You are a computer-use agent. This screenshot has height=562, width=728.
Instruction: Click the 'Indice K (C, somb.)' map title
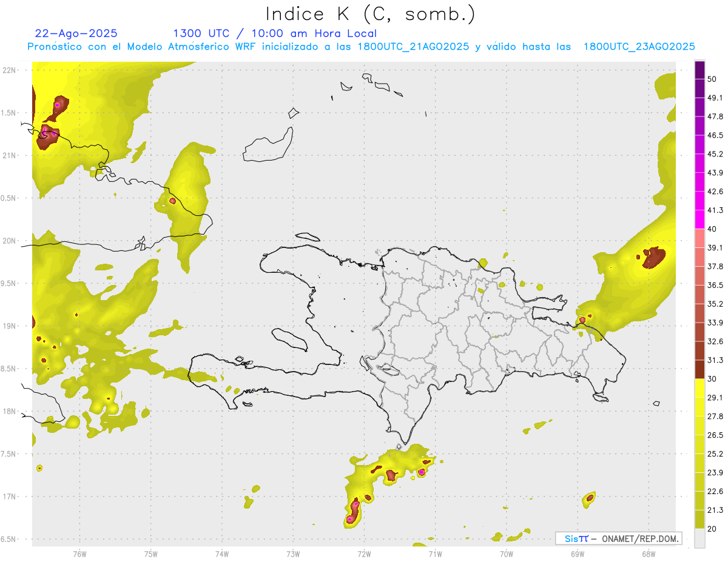click(370, 14)
